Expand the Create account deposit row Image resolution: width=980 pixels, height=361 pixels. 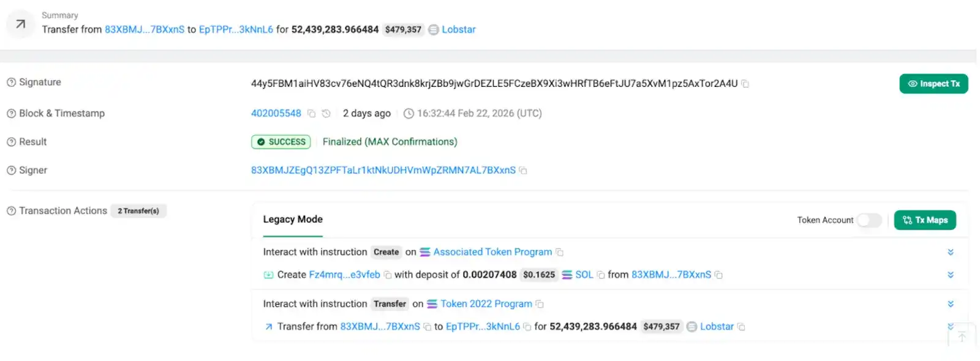tap(951, 275)
